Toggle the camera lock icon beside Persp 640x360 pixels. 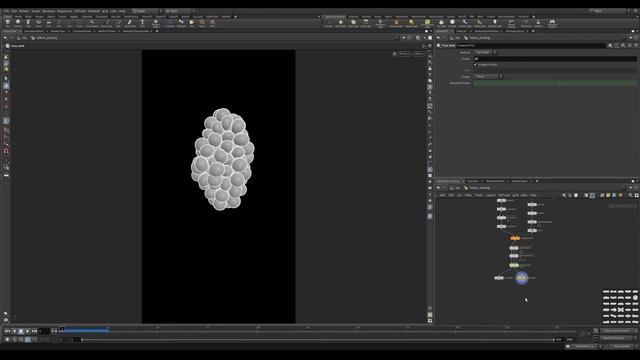(394, 53)
